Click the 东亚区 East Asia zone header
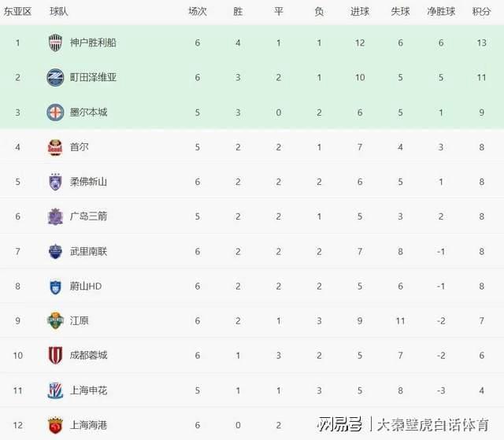 pos(17,12)
